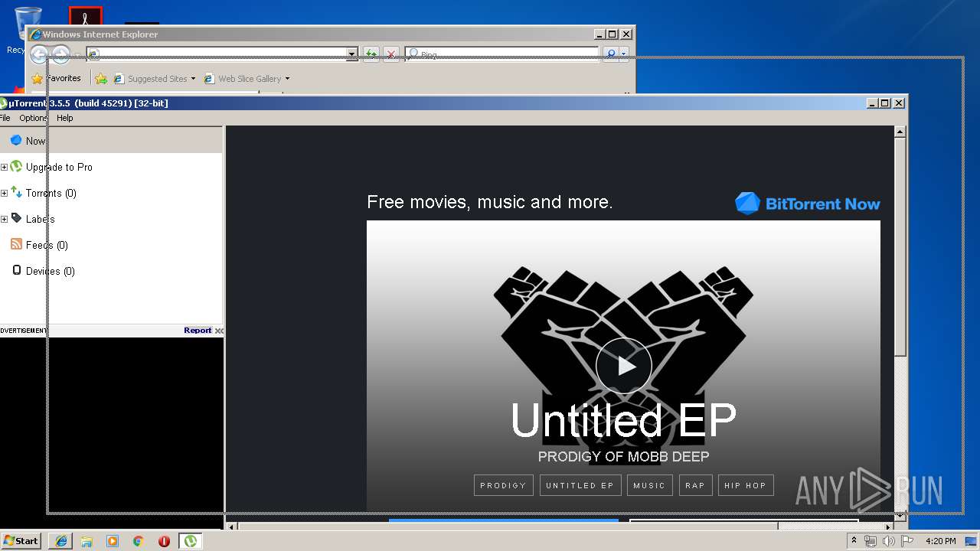Image resolution: width=980 pixels, height=551 pixels.
Task: Play the Untitled EP video
Action: (624, 366)
